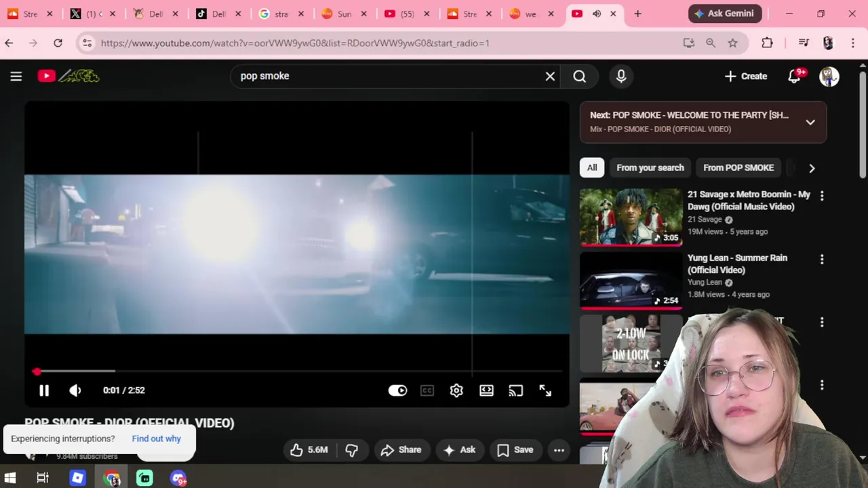
Task: Mute the current tab via the speaker icon
Action: pyautogui.click(x=597, y=14)
